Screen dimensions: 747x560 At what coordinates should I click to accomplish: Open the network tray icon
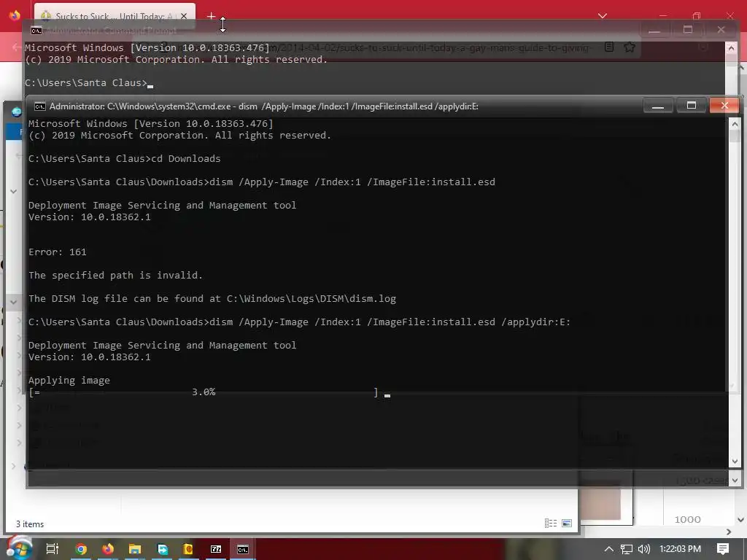(627, 549)
